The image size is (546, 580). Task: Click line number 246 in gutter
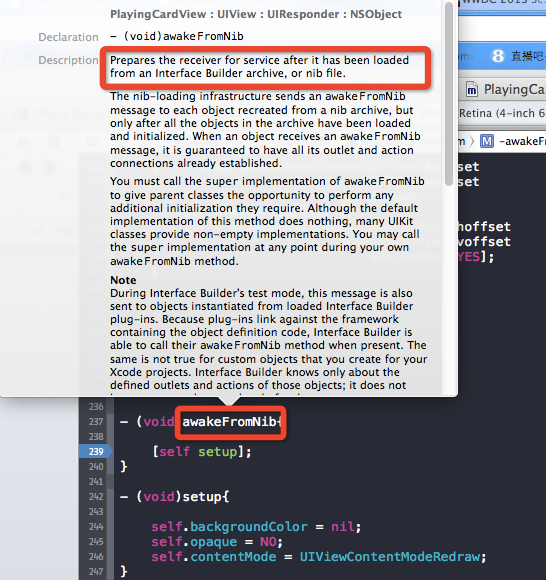(96, 557)
